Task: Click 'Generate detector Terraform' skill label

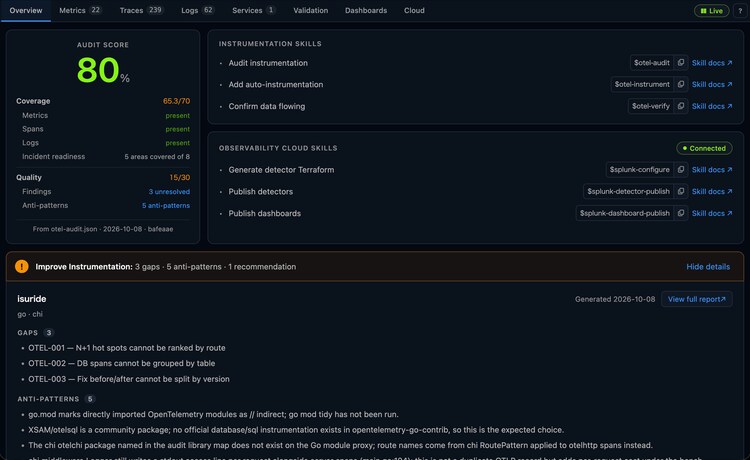Action: (281, 170)
